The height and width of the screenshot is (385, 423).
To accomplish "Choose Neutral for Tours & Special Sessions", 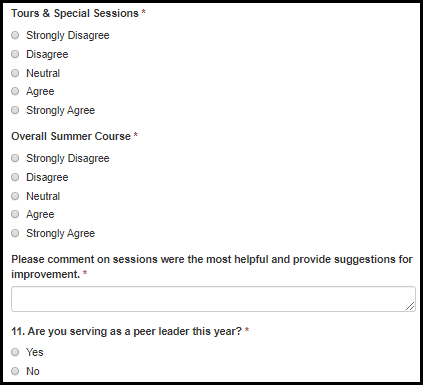I will pos(15,73).
